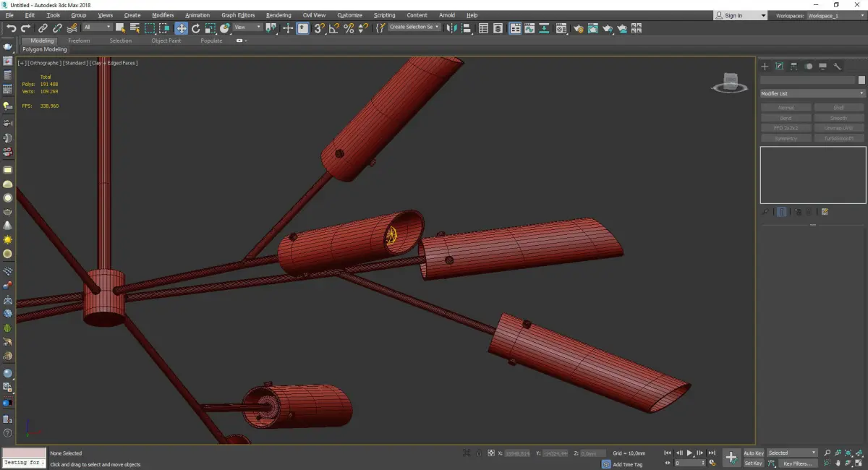Toggle the Scene Explorer icon
This screenshot has height=470, width=868.
click(483, 28)
